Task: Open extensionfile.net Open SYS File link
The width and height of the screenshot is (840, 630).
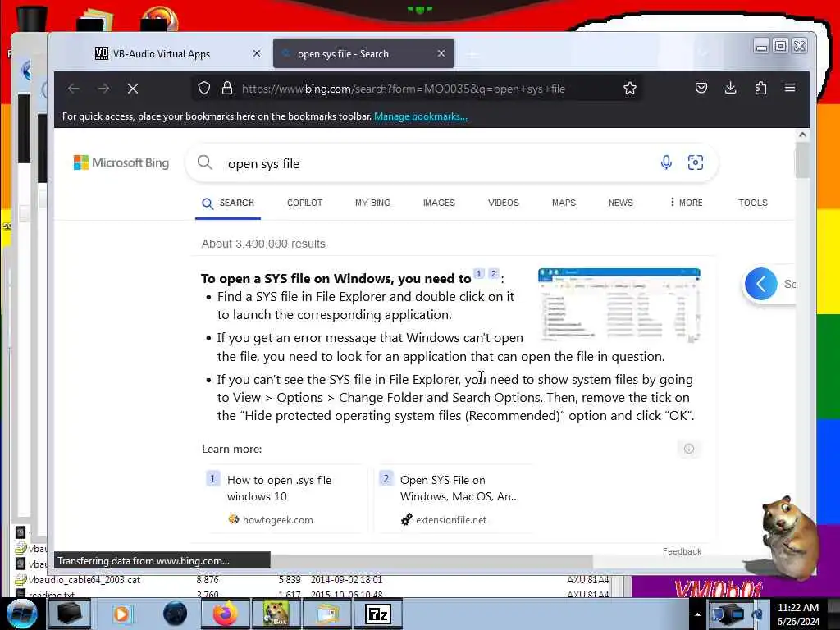Action: click(x=459, y=488)
